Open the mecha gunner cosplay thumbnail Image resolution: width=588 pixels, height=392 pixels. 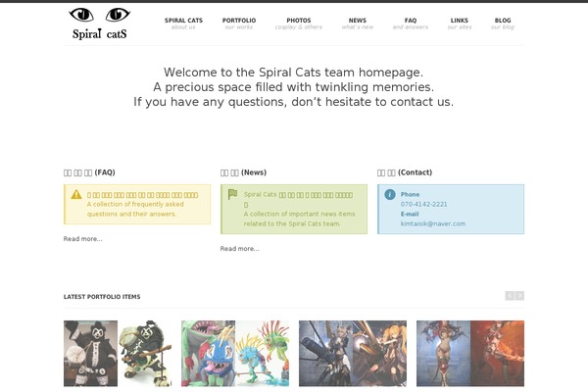353,354
